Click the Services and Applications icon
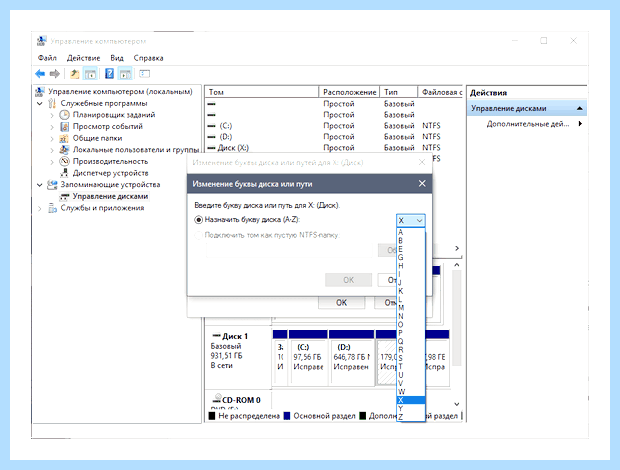Screen dimensions: 620x470 point(52,208)
